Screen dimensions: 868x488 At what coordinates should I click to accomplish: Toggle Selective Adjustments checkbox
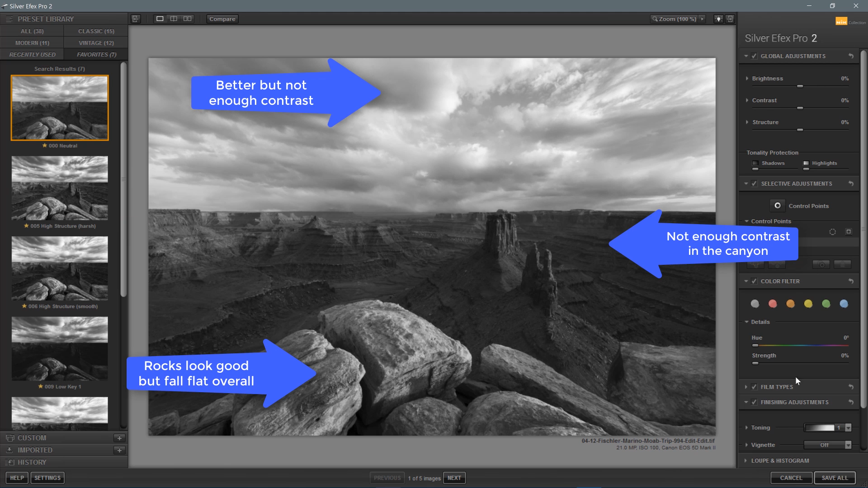pyautogui.click(x=754, y=183)
